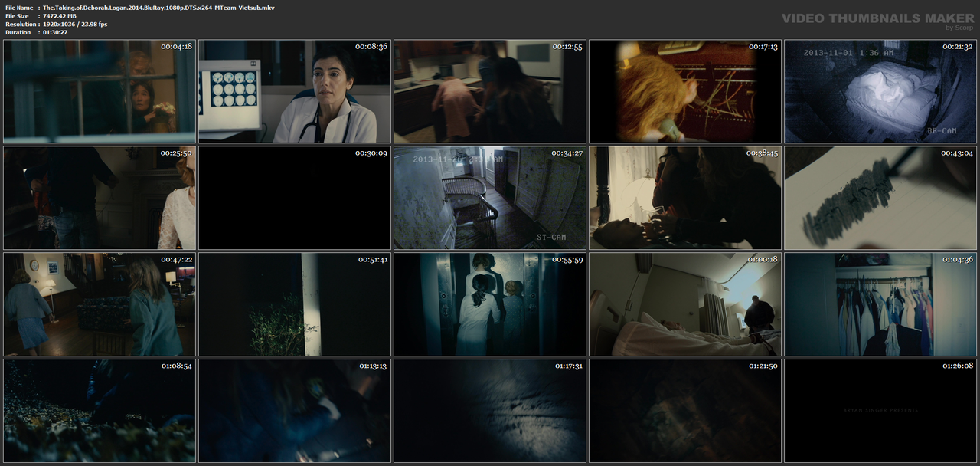Open the ST-CAM staircase thumbnail at 00:34:27
The height and width of the screenshot is (466, 980).
coord(490,198)
